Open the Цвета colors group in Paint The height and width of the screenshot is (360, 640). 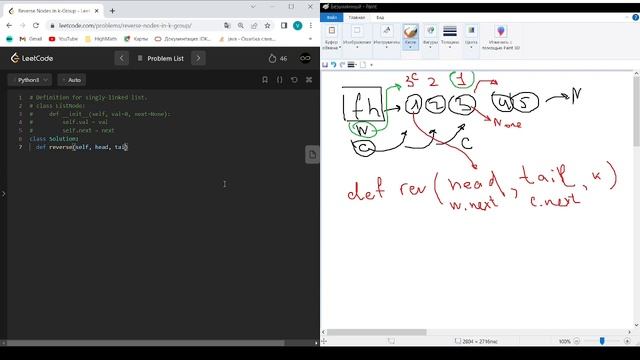[471, 37]
